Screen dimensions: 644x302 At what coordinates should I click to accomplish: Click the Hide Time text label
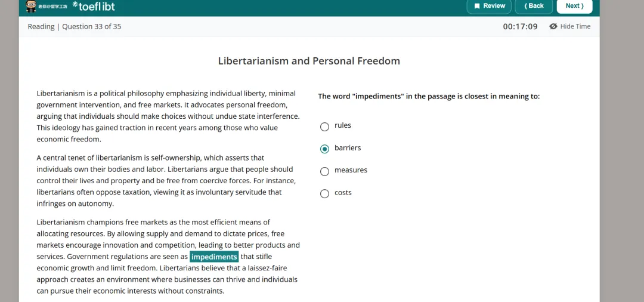coord(575,26)
